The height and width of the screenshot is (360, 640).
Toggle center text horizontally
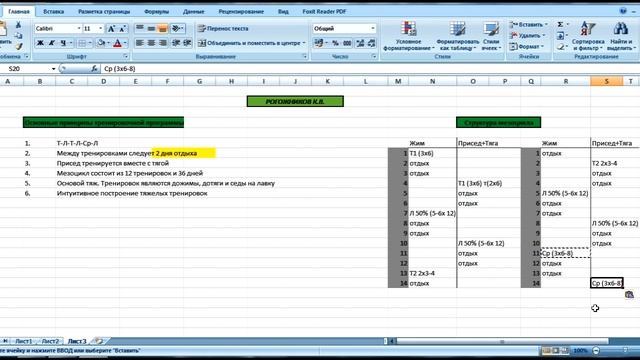coord(151,43)
